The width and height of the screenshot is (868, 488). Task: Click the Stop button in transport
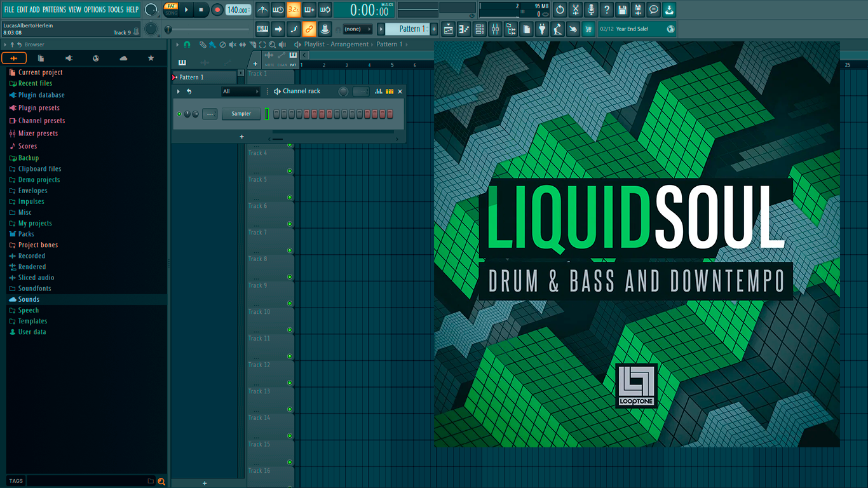pos(201,10)
